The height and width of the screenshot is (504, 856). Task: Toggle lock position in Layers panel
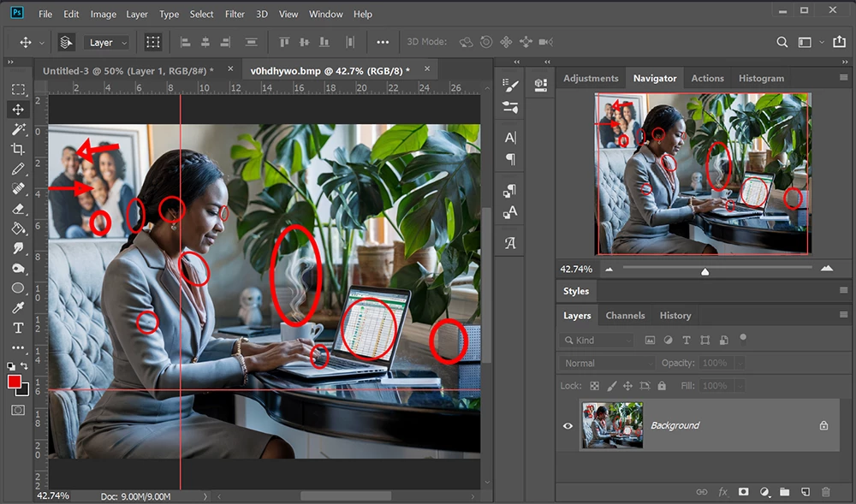click(x=627, y=386)
